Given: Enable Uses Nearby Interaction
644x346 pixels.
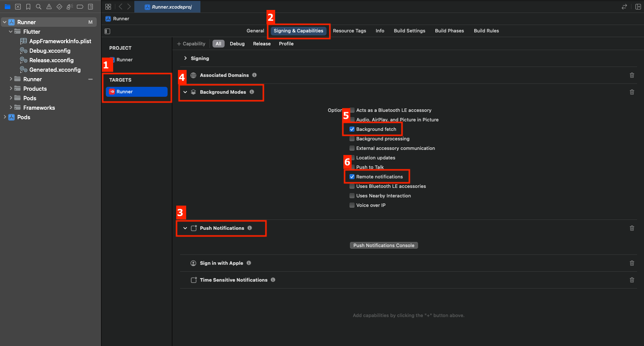Looking at the screenshot, I should click(x=352, y=196).
